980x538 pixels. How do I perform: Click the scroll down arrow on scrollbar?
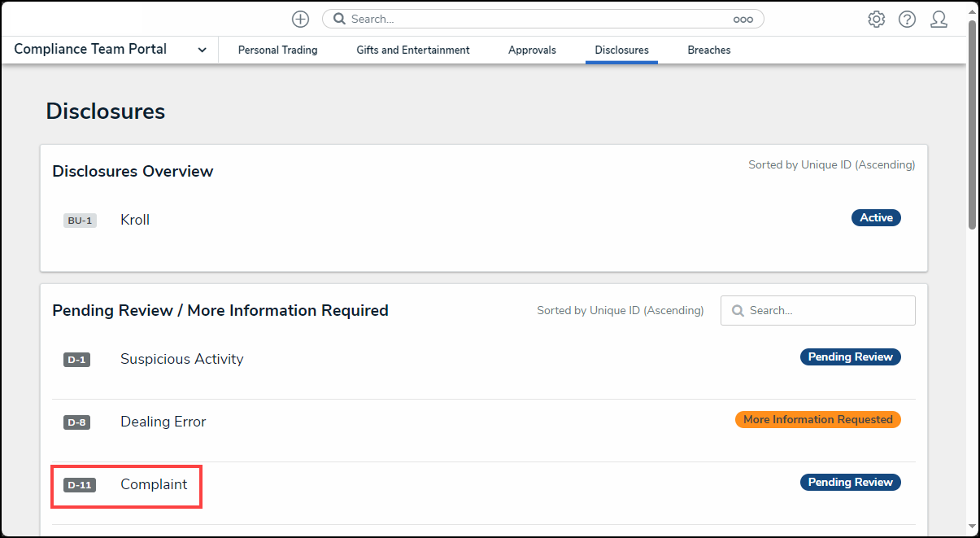click(972, 527)
